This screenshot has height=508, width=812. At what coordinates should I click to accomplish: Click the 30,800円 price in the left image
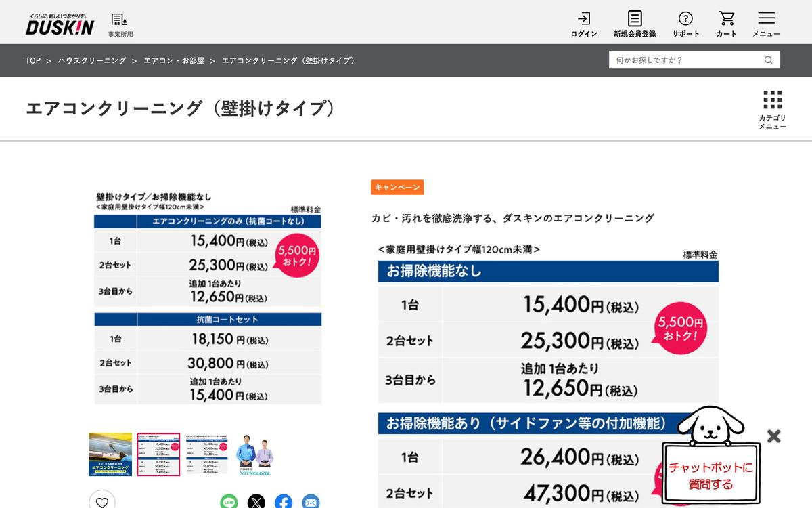tap(227, 363)
